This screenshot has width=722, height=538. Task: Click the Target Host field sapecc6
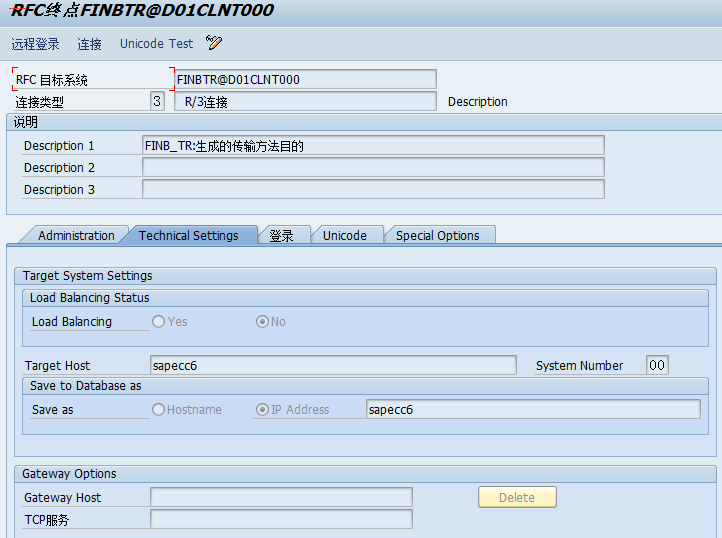click(333, 365)
